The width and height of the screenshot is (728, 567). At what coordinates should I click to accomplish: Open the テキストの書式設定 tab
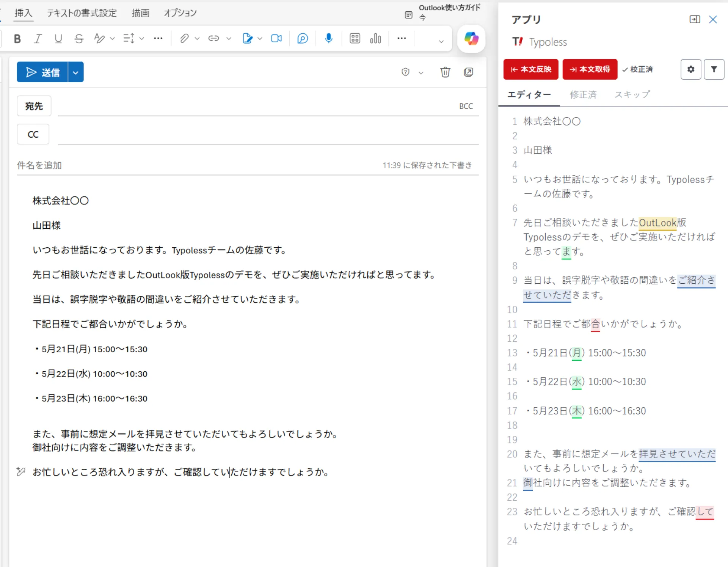tap(82, 13)
